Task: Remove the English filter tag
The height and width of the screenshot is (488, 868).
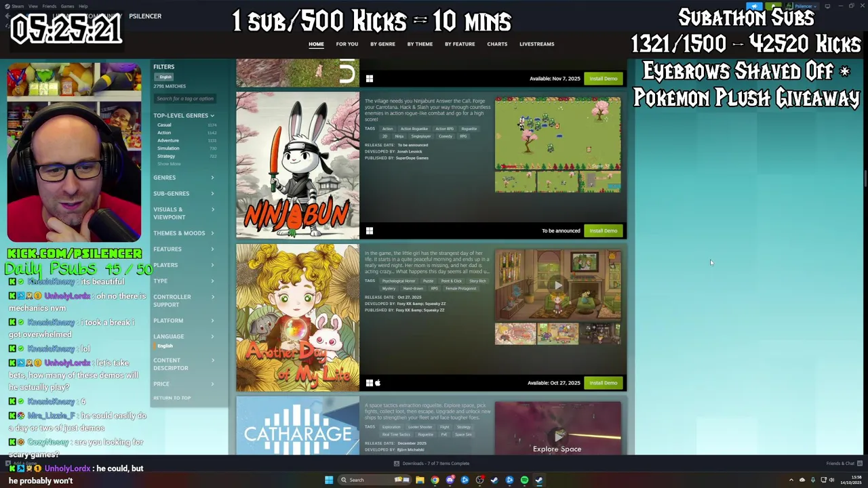Action: [x=165, y=77]
